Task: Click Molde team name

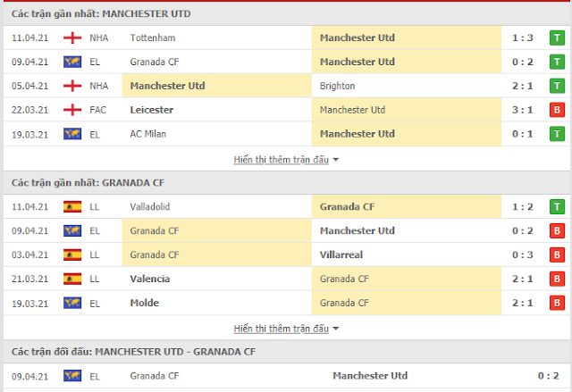Action: point(145,303)
